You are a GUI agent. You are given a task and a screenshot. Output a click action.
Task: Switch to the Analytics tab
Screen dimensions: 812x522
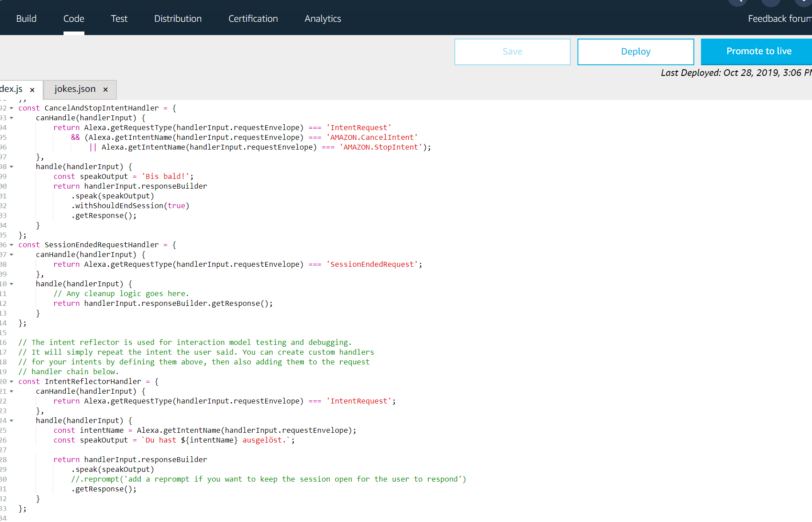click(323, 19)
